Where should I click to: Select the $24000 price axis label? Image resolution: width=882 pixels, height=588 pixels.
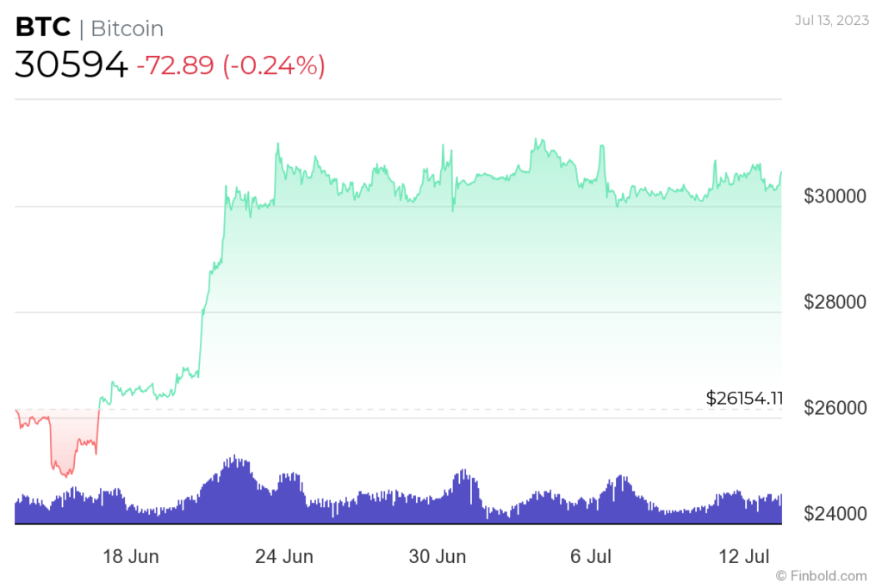pyautogui.click(x=835, y=514)
